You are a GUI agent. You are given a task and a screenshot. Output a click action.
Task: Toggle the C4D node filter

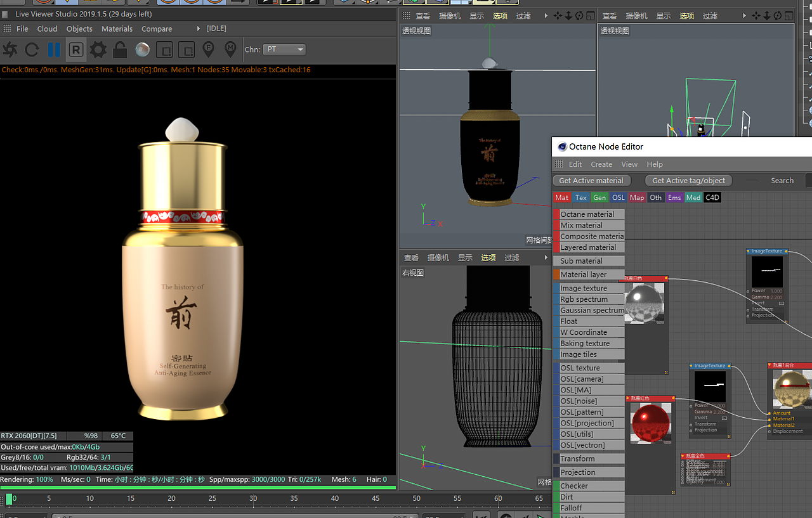[x=712, y=198]
